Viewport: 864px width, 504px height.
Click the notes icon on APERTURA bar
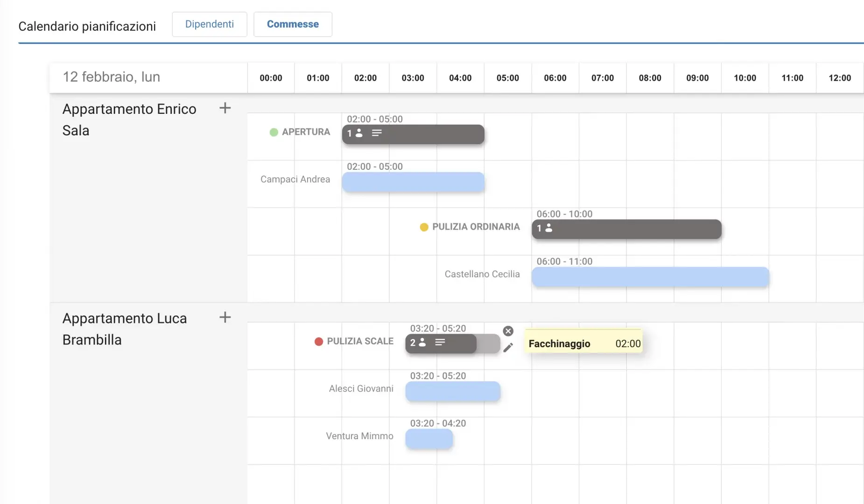(377, 133)
